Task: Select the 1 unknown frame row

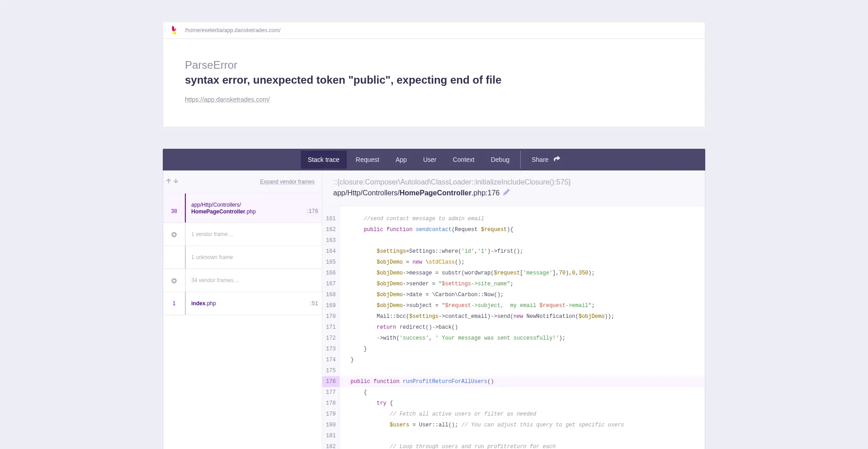Action: pos(212,257)
